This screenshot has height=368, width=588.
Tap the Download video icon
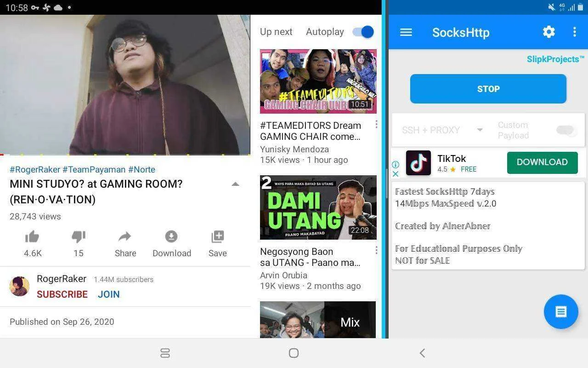click(171, 236)
